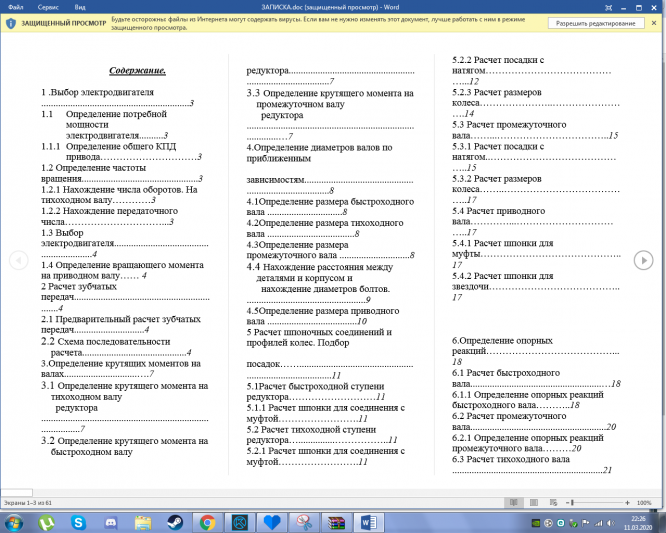Screen dimensions: 666x533
Task: Go to previous screen with left arrow
Action: 19,260
